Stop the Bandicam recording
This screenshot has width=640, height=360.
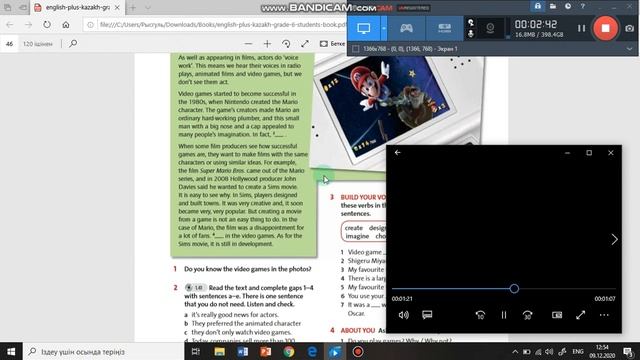[x=605, y=28]
